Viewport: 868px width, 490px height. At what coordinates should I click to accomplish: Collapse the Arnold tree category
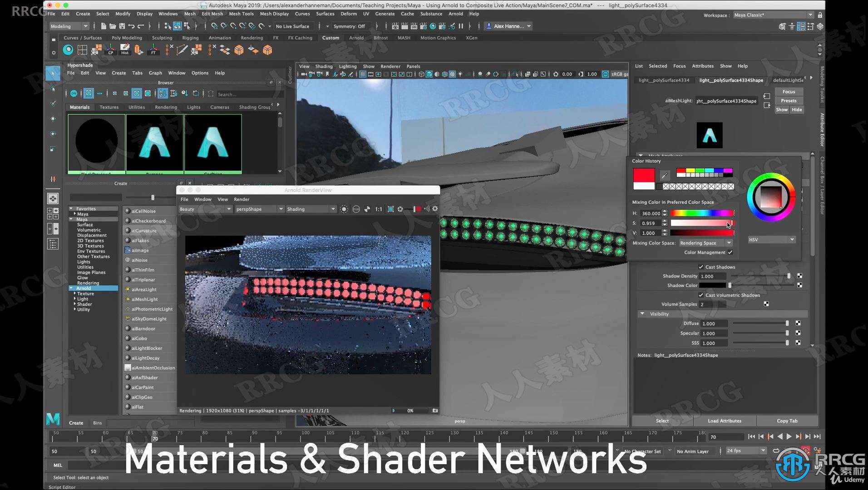tap(71, 288)
